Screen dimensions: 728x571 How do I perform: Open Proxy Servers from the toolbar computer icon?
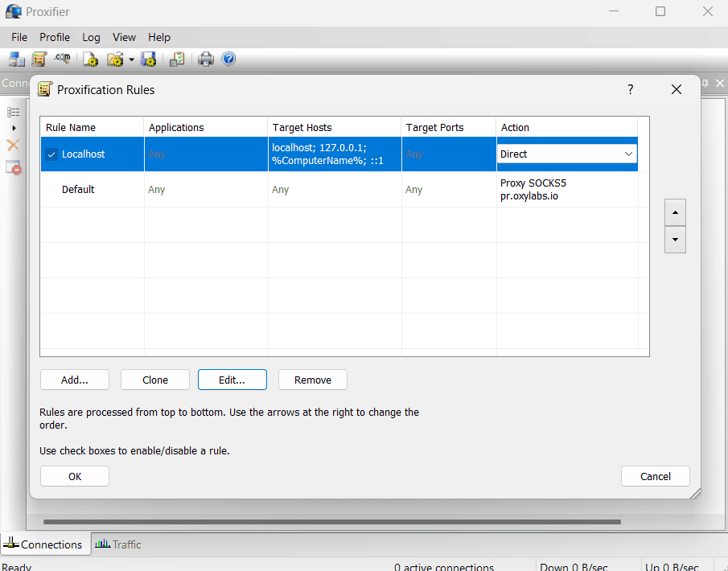[x=17, y=59]
